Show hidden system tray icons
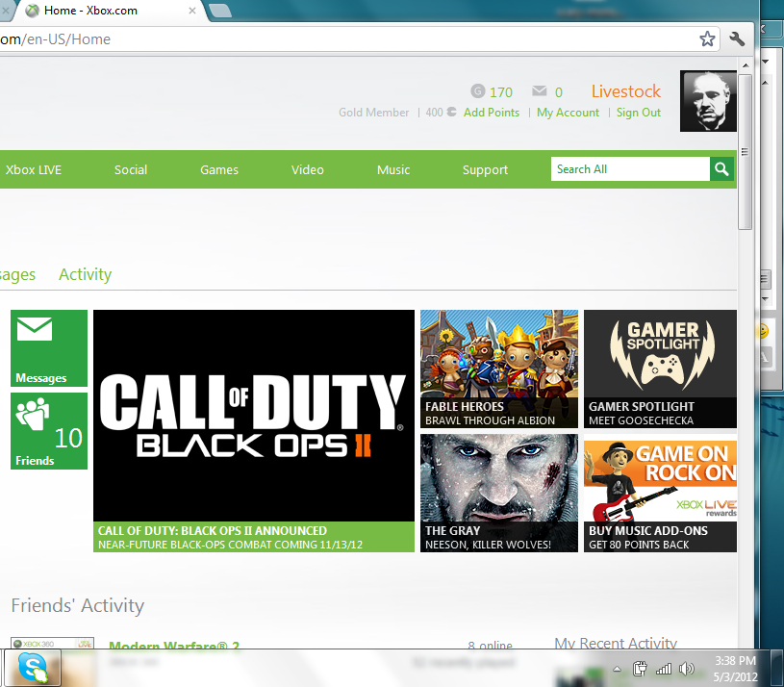 click(x=617, y=669)
